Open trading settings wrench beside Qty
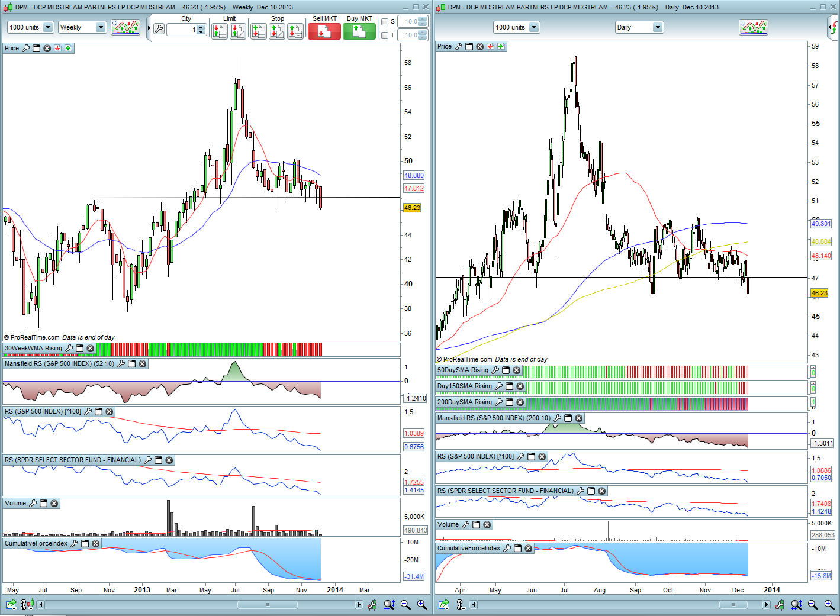840x616 pixels. coord(159,29)
